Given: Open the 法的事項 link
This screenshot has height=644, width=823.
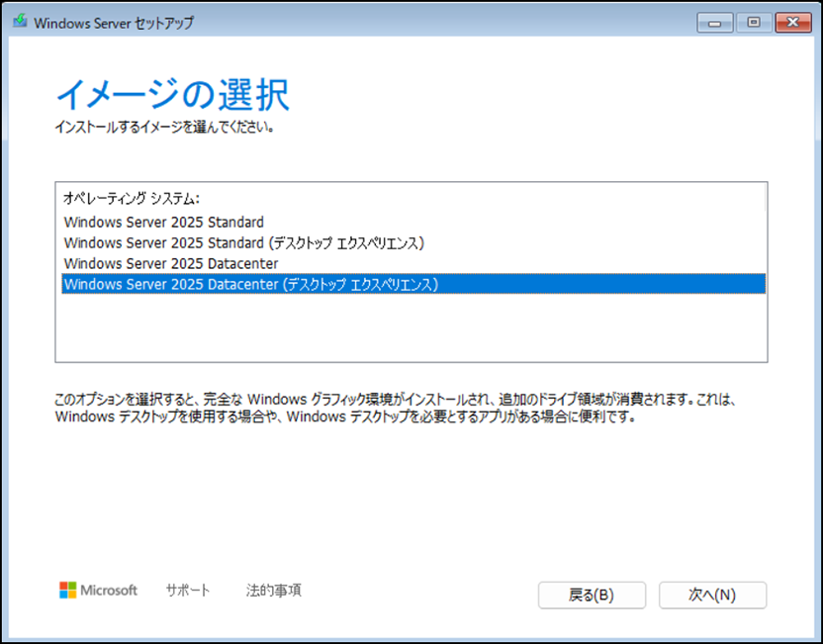Looking at the screenshot, I should 273,591.
